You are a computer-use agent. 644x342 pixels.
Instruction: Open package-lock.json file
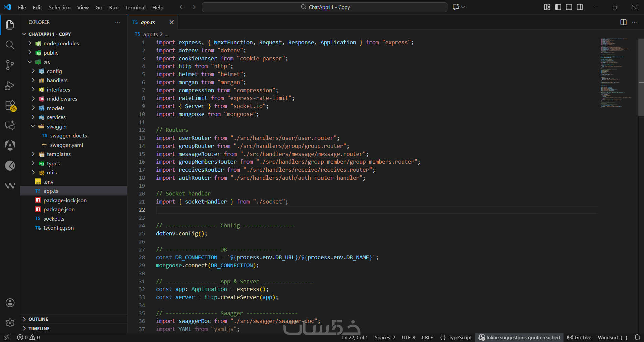pos(65,200)
